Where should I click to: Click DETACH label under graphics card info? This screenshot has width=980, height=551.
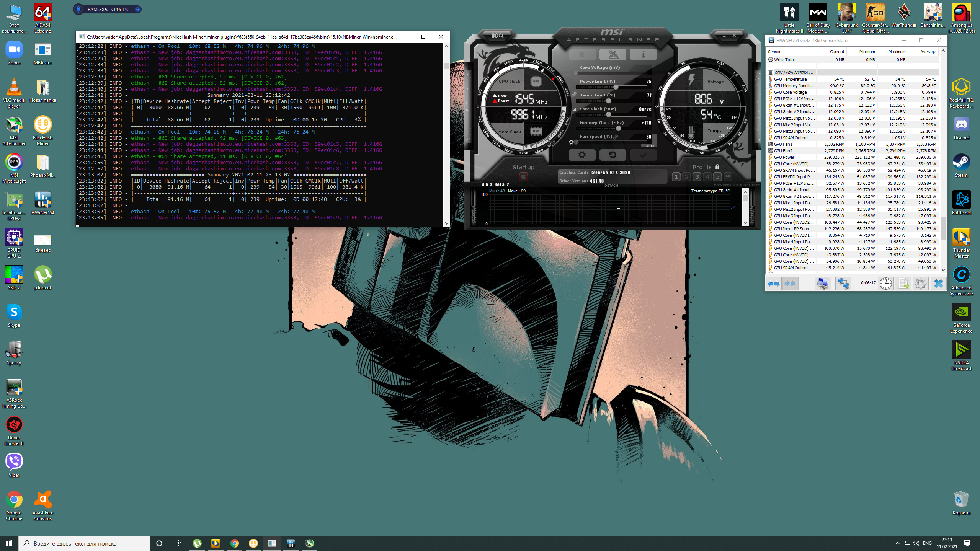(x=611, y=186)
